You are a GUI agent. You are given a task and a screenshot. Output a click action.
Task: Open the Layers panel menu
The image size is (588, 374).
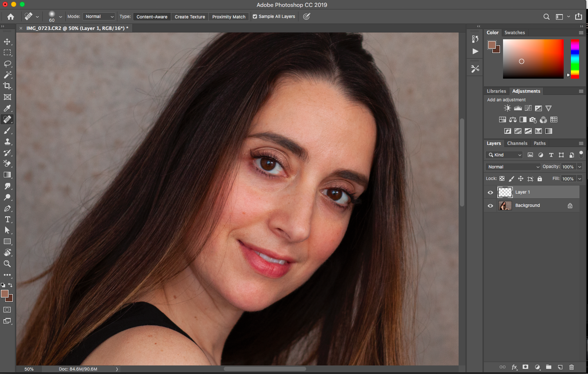click(x=581, y=143)
